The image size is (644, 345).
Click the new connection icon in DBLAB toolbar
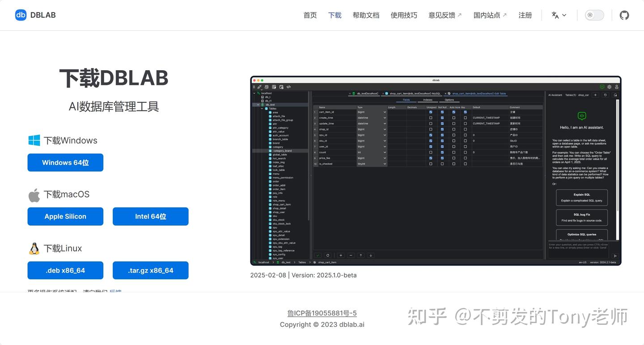coord(259,87)
